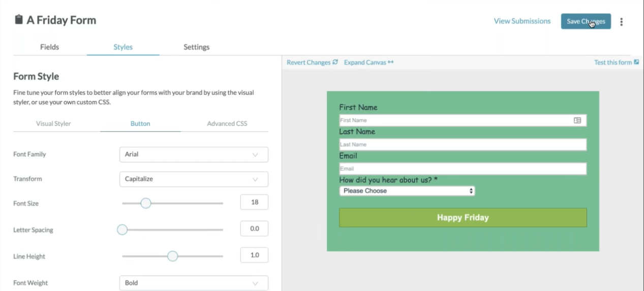This screenshot has height=291, width=644.
Task: Open the Advanced CSS sub-tab
Action: [x=227, y=124]
